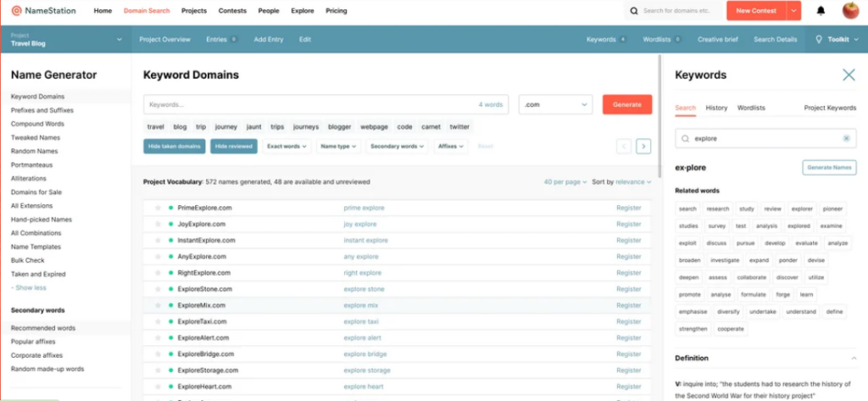Register PrimeExplore.com
The width and height of the screenshot is (868, 401).
[x=628, y=208]
